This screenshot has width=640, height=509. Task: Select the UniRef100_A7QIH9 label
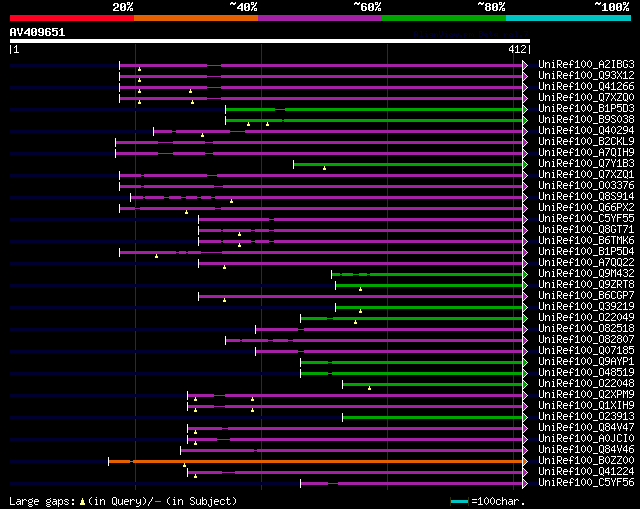click(x=586, y=153)
